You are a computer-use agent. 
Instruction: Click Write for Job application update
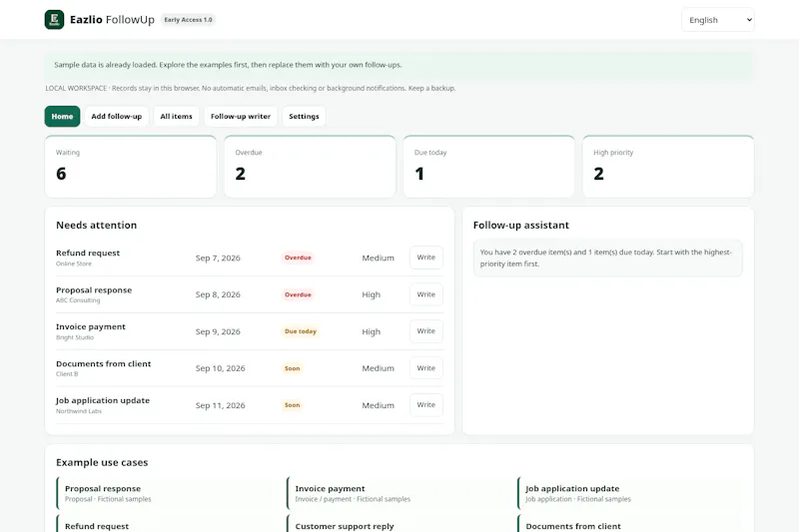pyautogui.click(x=426, y=404)
